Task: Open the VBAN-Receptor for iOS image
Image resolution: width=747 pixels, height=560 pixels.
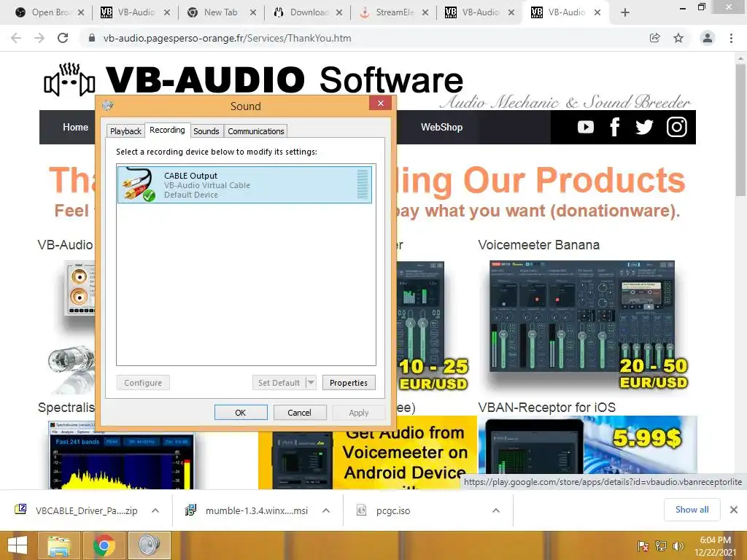Action: coord(588,452)
